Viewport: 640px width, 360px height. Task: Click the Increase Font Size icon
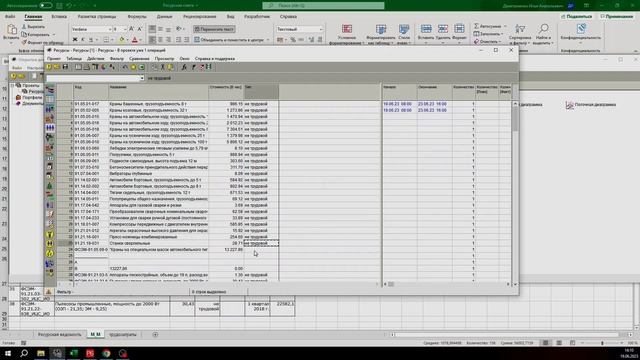(x=131, y=29)
